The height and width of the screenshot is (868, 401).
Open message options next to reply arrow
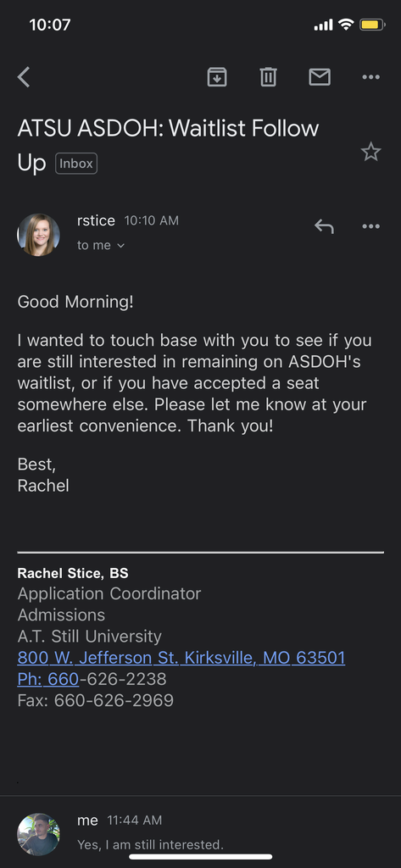point(370,225)
